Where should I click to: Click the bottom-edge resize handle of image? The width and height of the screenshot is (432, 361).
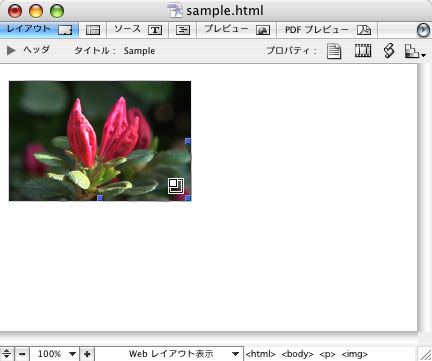100,198
